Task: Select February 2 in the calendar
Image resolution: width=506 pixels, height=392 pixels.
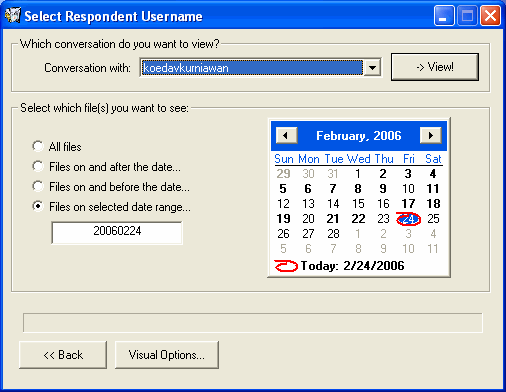Action: click(383, 174)
